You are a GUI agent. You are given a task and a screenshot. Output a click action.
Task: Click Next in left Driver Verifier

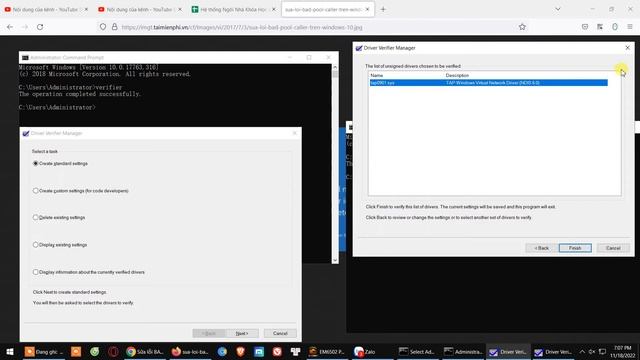[242, 333]
